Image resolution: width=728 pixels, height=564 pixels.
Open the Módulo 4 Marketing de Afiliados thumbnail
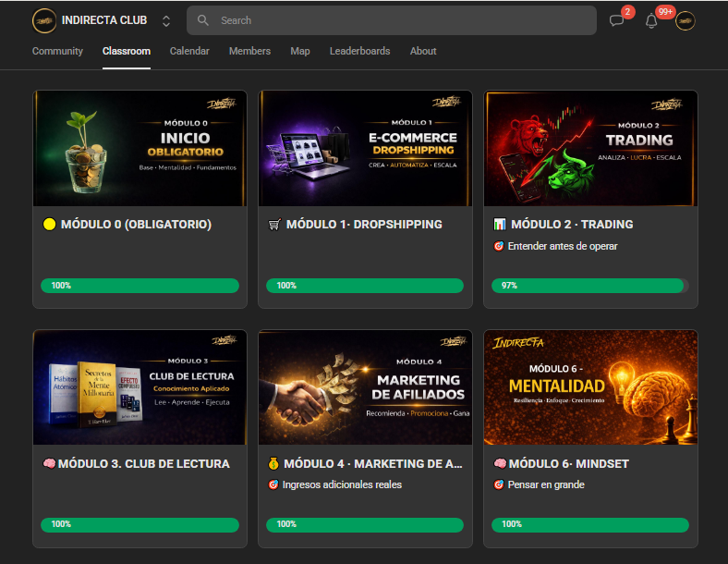365,387
